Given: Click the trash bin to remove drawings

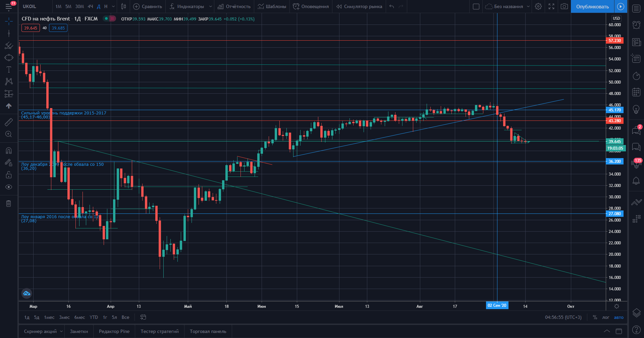Looking at the screenshot, I should pos(9,203).
